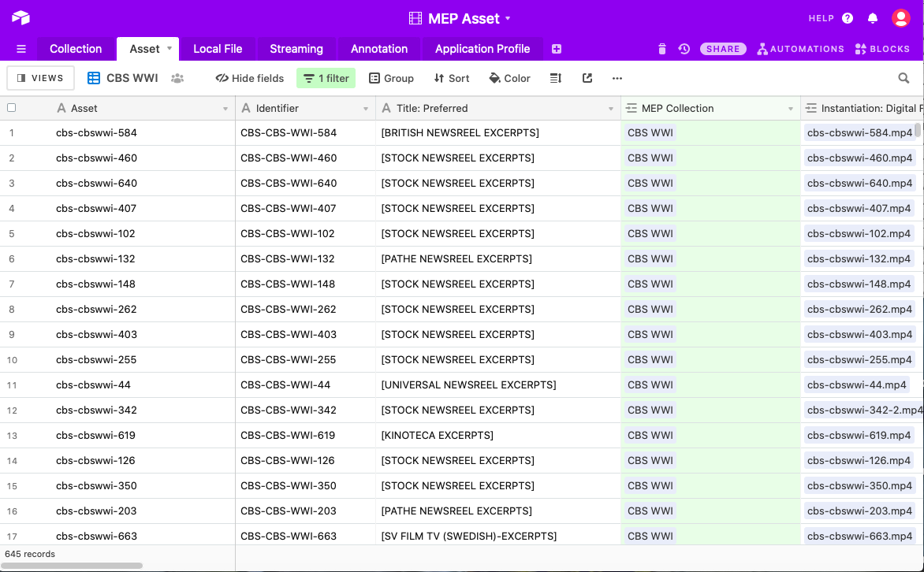Add a new table with plus icon
The height and width of the screenshot is (572, 924).
pyautogui.click(x=557, y=49)
